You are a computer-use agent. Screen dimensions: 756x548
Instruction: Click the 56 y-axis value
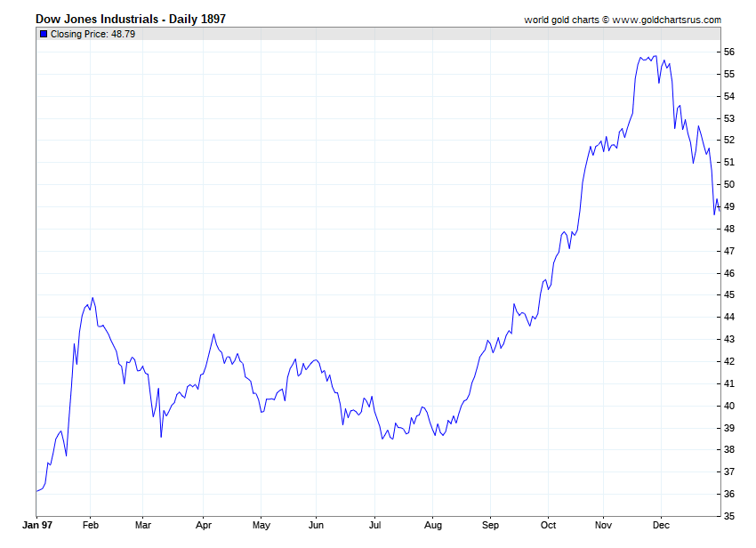point(729,52)
